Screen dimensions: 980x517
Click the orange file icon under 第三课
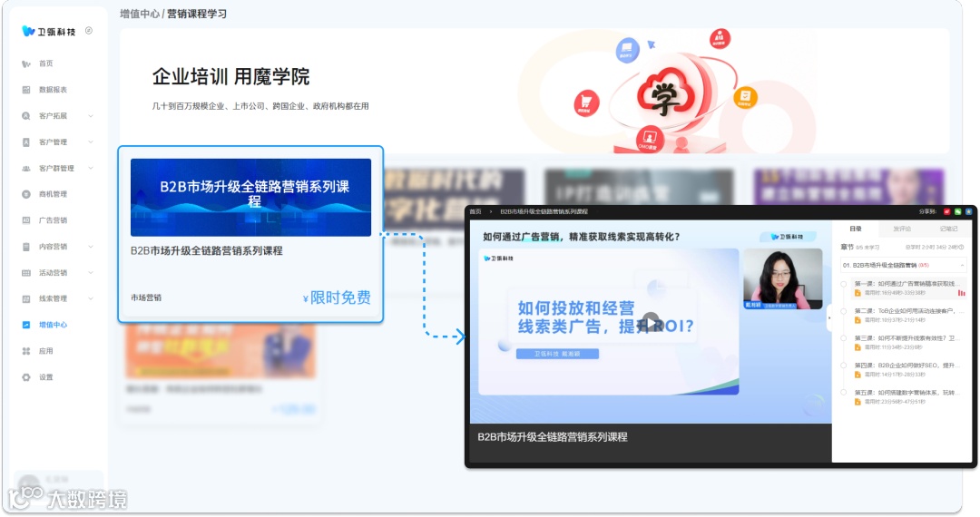tap(857, 347)
